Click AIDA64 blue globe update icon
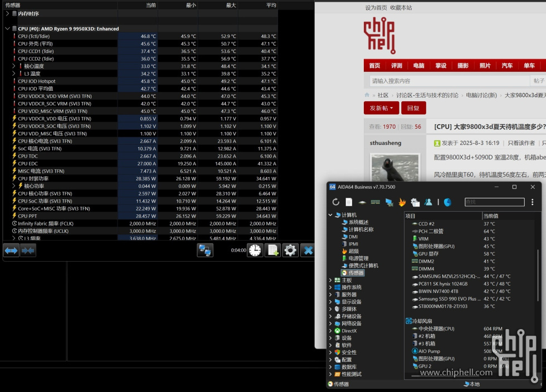The image size is (546, 392). tap(448, 202)
